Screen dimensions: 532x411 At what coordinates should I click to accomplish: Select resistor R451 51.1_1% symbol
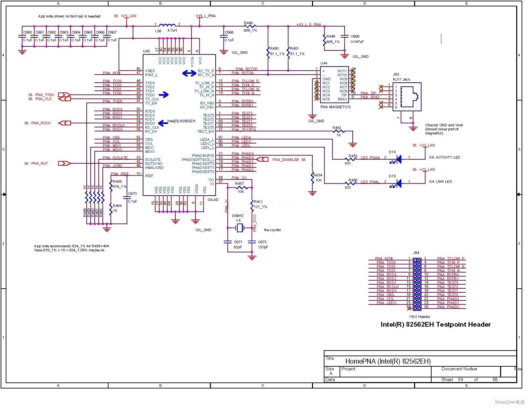tap(288, 52)
